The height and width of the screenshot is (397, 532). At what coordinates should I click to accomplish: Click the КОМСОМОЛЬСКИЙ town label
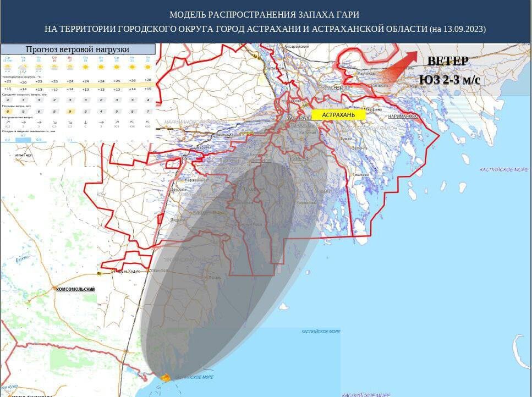75,289
